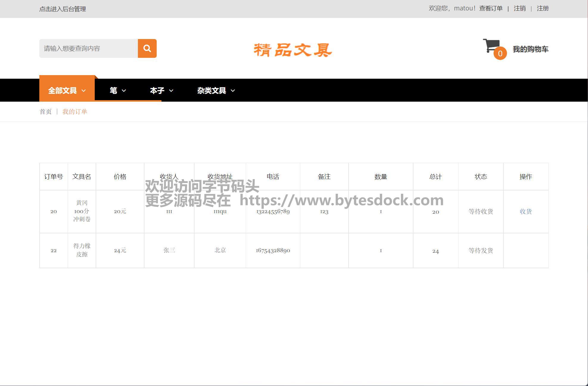This screenshot has height=386, width=588.
Task: Expand the 本子 category chevron
Action: point(171,91)
